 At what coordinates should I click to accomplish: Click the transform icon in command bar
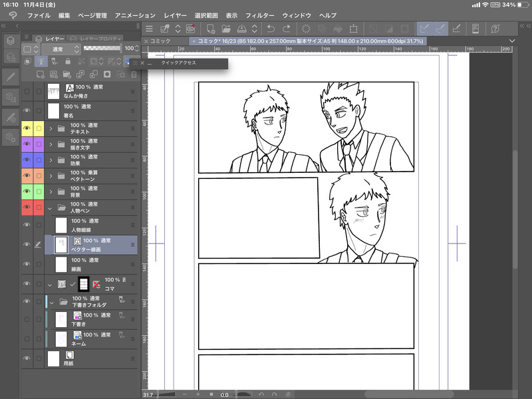(354, 29)
